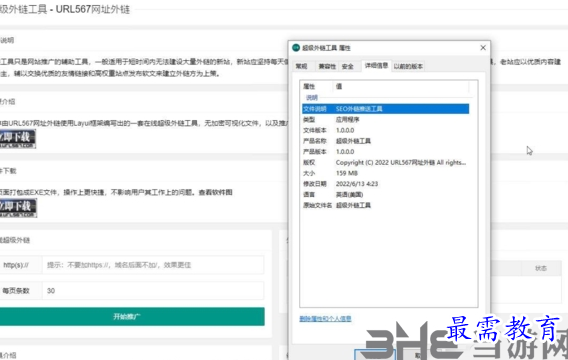Click the properties dialog title icon
This screenshot has width=568, height=360.
[296, 48]
